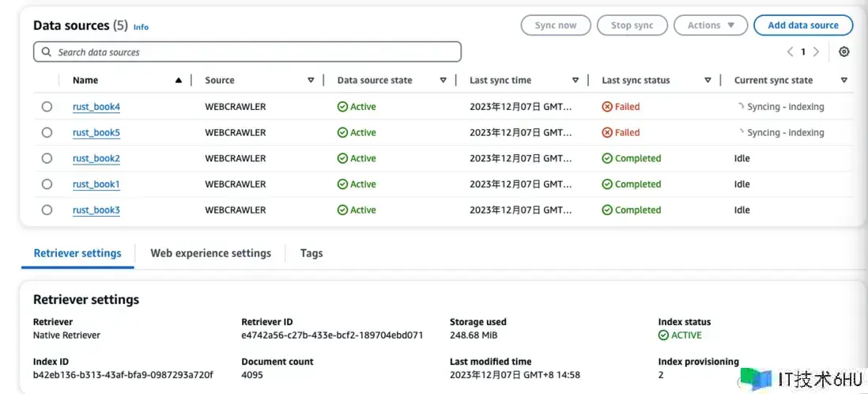Viewport: 868px width, 394px height.
Task: Sort by Name column ascending arrow
Action: [x=178, y=81]
